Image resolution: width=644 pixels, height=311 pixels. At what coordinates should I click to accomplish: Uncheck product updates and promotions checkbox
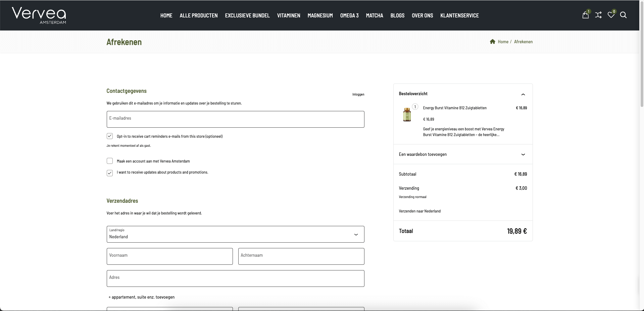click(110, 173)
